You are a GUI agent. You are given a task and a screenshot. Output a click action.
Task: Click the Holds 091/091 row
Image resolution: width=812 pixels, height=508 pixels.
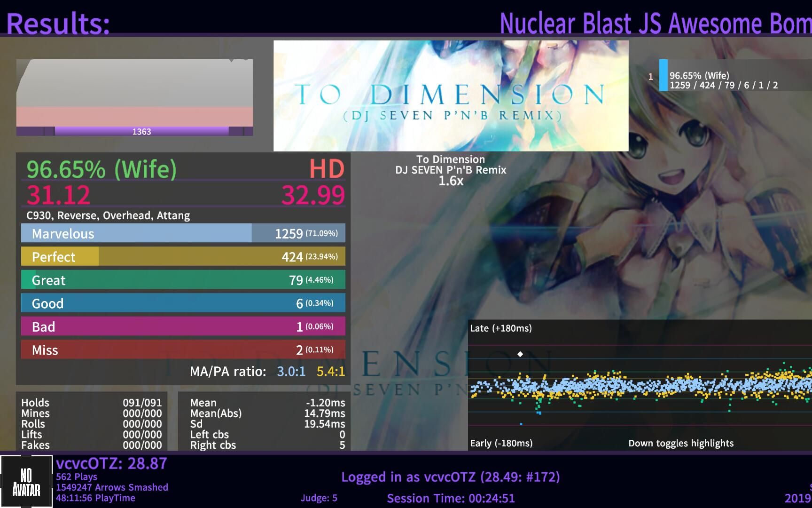tap(92, 403)
